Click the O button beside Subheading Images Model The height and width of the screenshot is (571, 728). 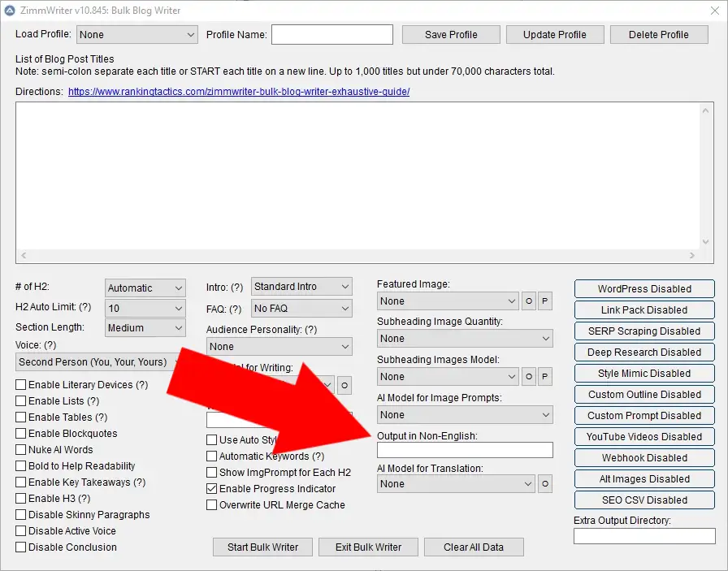click(x=529, y=377)
